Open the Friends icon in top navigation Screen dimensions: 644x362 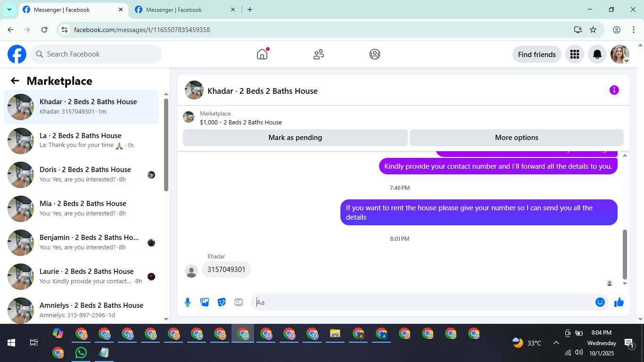pos(319,54)
